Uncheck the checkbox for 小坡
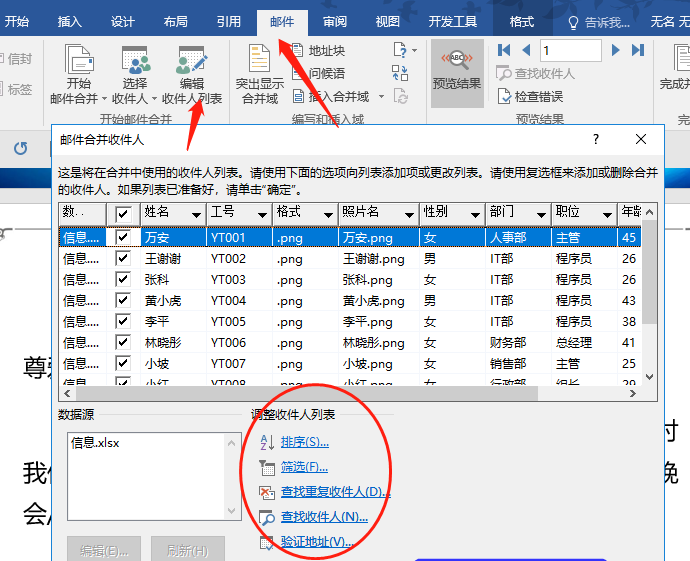The image size is (690, 561). click(123, 363)
